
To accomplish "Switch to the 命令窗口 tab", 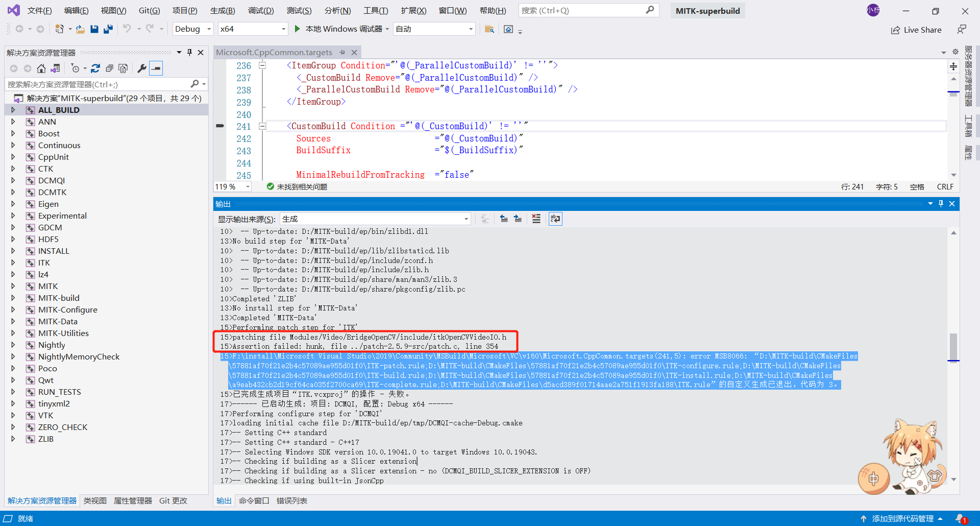I will pyautogui.click(x=254, y=501).
